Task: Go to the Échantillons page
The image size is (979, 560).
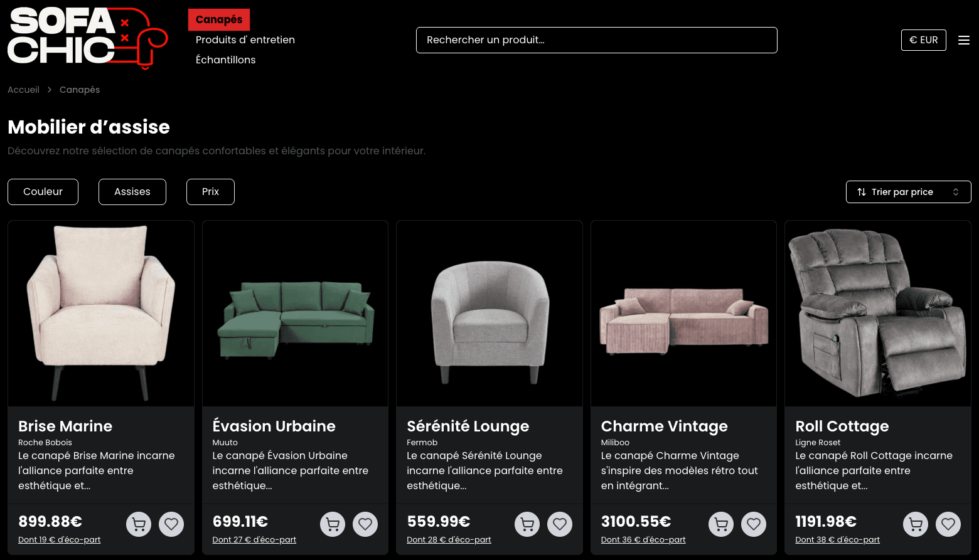Action: click(225, 60)
